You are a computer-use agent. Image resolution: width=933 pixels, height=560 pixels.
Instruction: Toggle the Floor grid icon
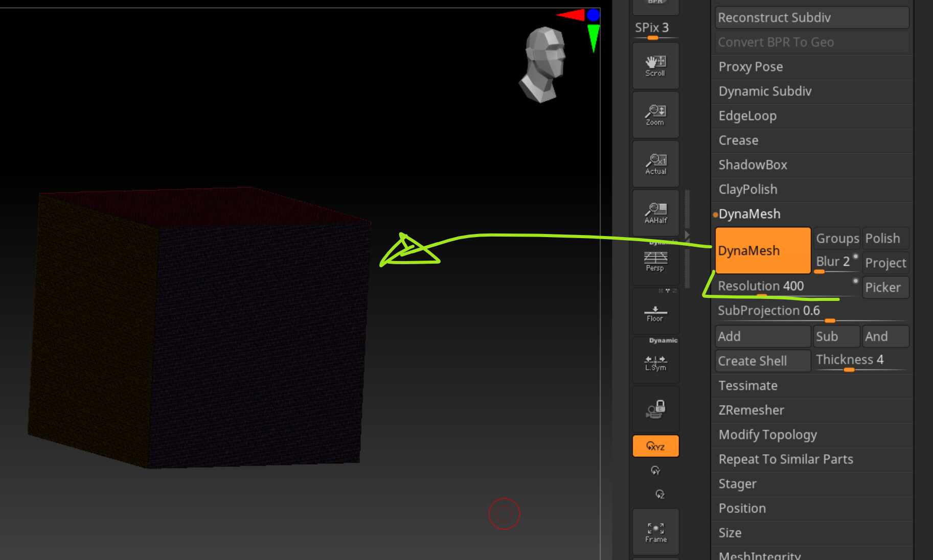tap(655, 311)
